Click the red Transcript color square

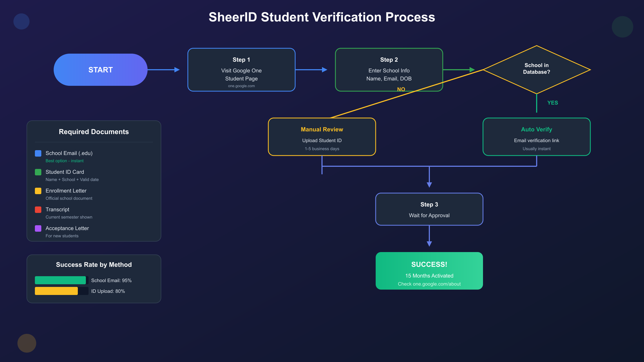pyautogui.click(x=38, y=210)
